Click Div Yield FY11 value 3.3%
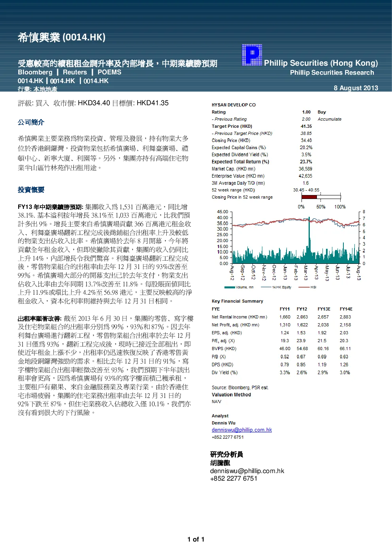 (x=285, y=372)
